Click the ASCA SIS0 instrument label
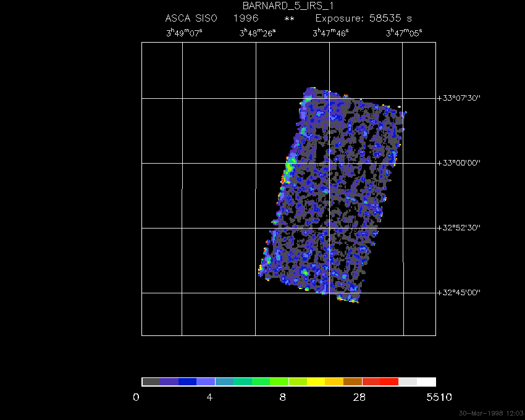Viewport: 525px width, 420px height. pos(191,18)
